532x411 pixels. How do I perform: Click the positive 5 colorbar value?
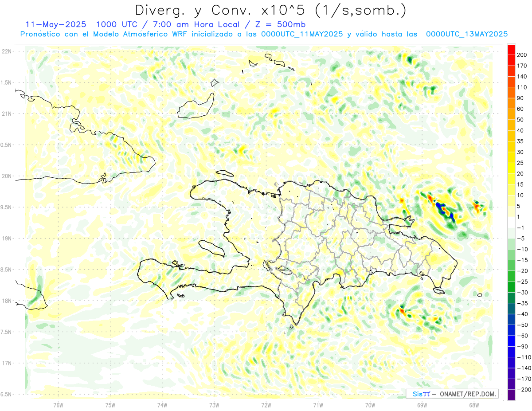click(x=519, y=206)
